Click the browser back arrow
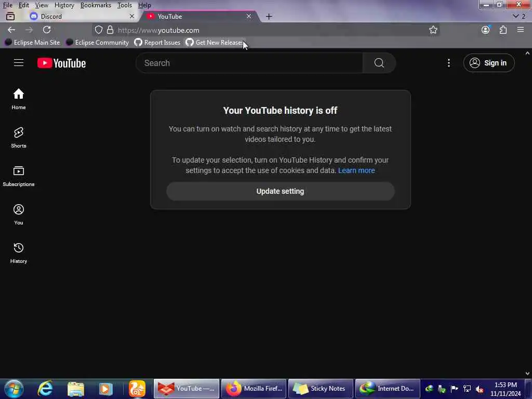 [x=11, y=30]
